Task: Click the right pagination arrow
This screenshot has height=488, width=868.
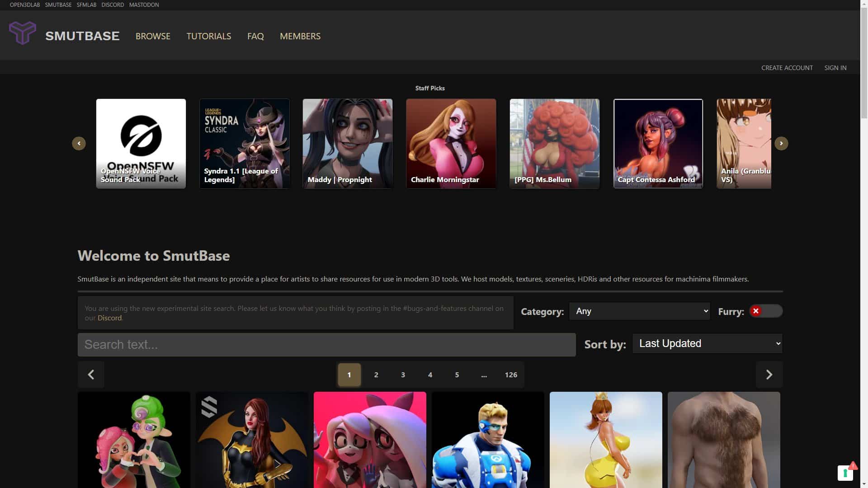Action: click(769, 375)
